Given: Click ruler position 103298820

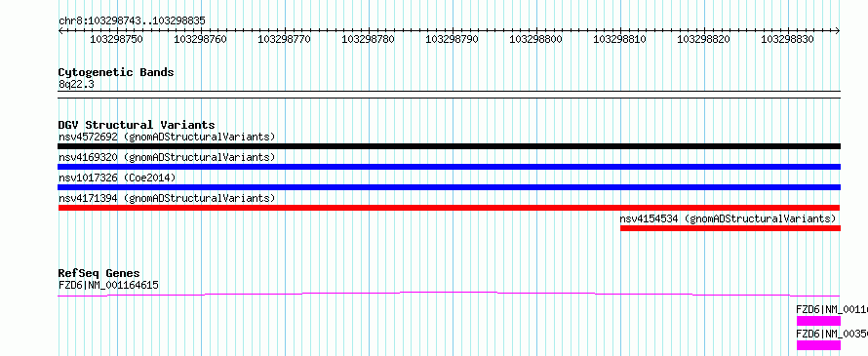Looking at the screenshot, I should click(703, 39).
